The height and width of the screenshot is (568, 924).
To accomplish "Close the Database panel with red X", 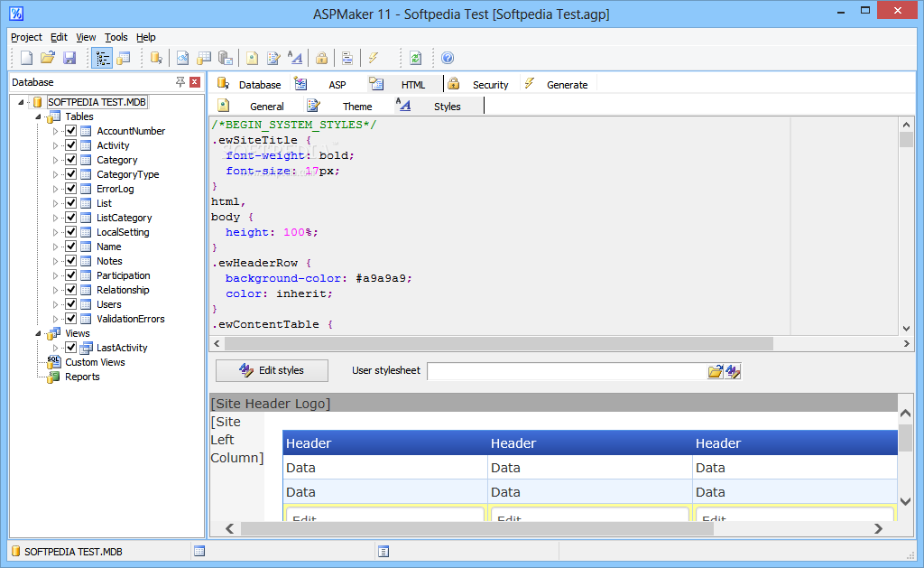I will (x=195, y=82).
